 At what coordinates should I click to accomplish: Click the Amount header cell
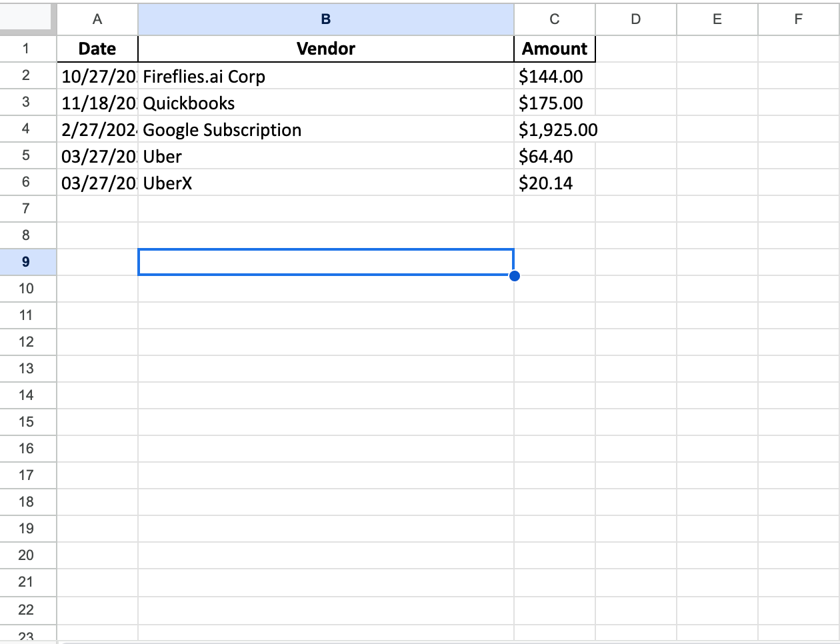tap(555, 49)
